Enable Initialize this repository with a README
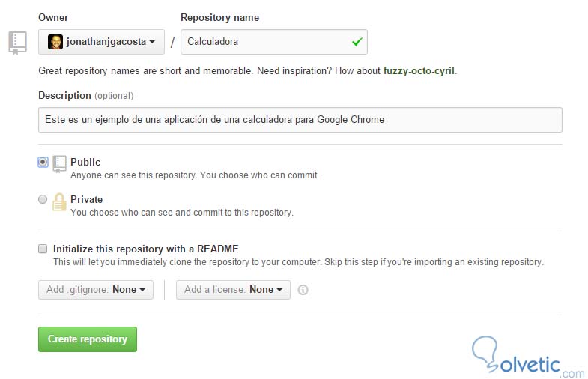Viewport: 588px width, 379px height. (43, 249)
